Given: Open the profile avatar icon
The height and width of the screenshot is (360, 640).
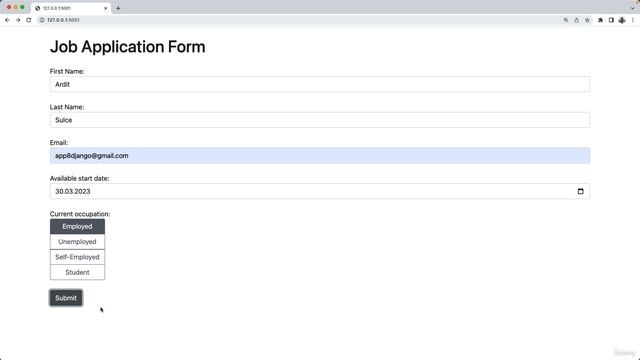Looking at the screenshot, I should [622, 20].
